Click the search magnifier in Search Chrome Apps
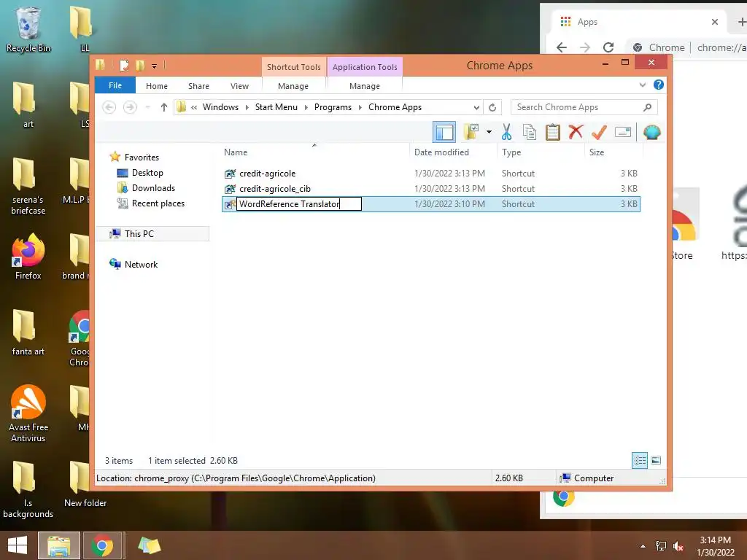This screenshot has height=560, width=747. (x=647, y=107)
